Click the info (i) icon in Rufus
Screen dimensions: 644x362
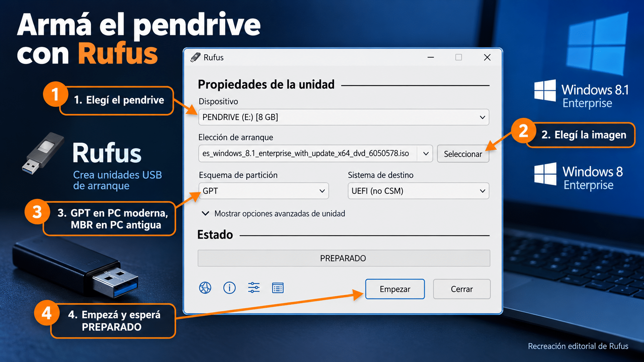point(230,288)
